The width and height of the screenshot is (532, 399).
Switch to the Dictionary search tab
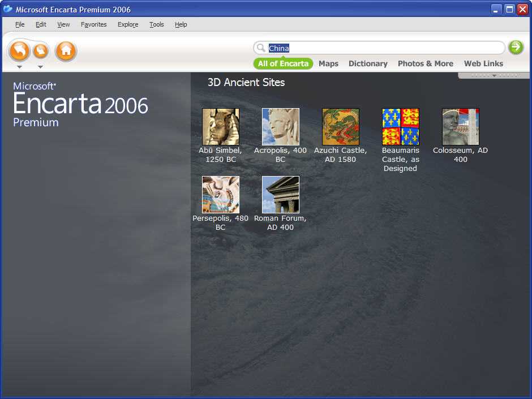(368, 63)
